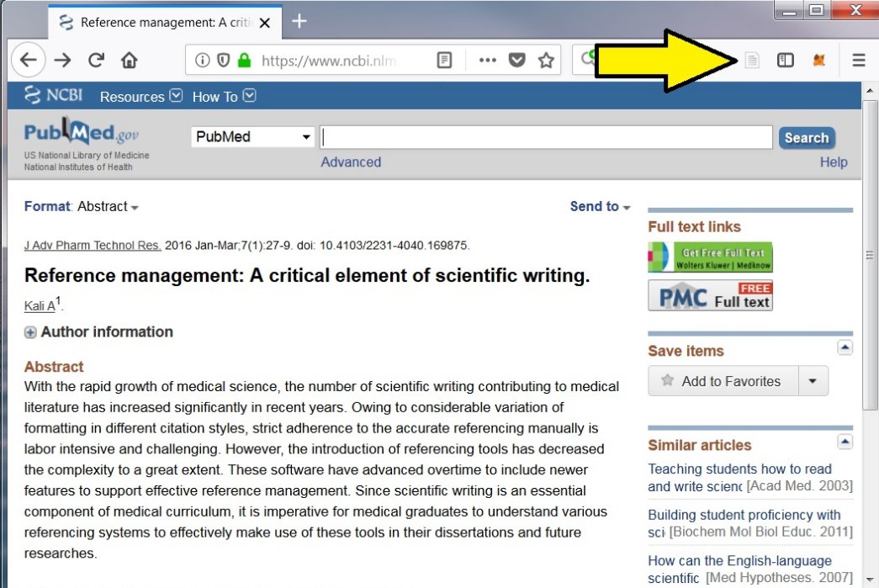Image resolution: width=879 pixels, height=588 pixels.
Task: Open the Firefox hamburger menu
Action: (x=857, y=60)
